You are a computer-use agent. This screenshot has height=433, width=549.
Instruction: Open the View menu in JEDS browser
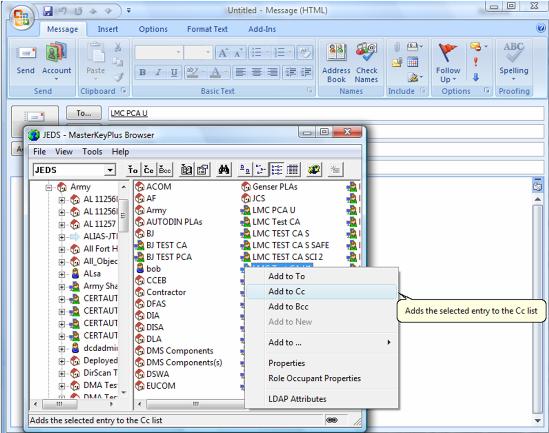tap(64, 152)
